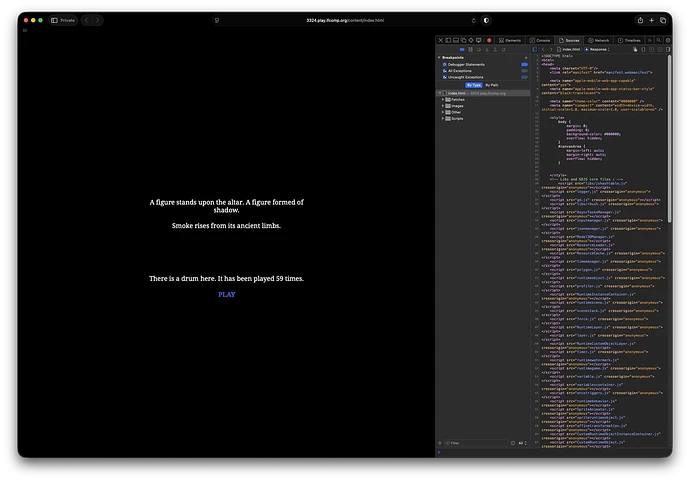
Task: Add a new breakpoint with the plus icon
Action: [526, 58]
